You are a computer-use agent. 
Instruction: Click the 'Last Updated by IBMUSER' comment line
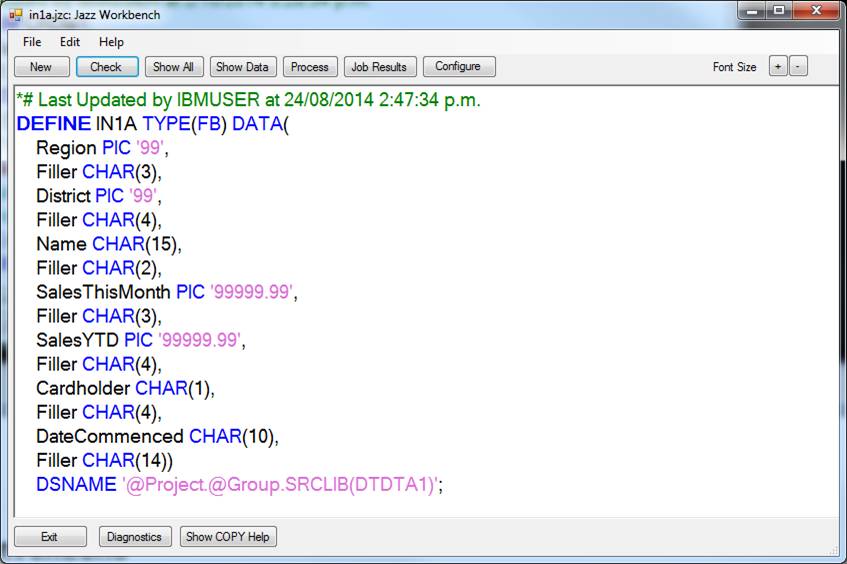click(248, 100)
